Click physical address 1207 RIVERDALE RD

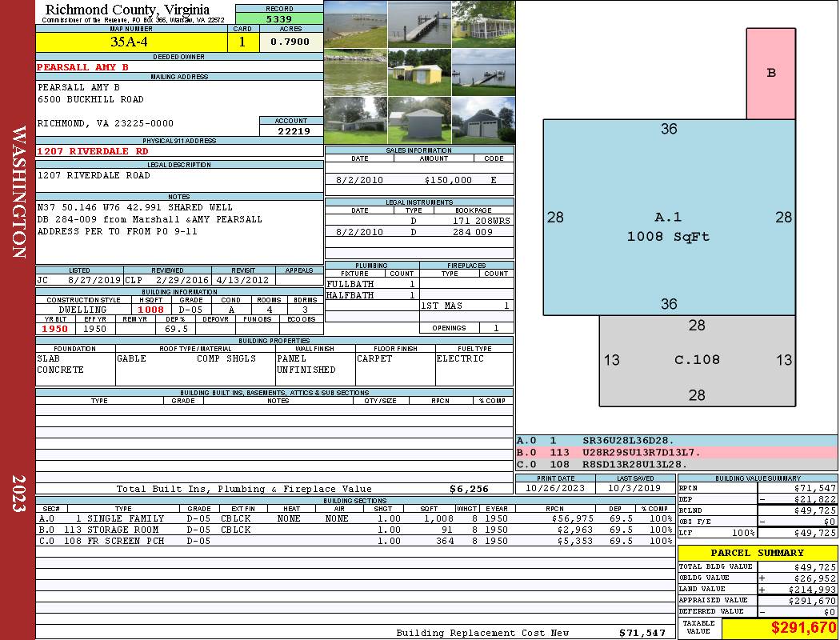92,151
